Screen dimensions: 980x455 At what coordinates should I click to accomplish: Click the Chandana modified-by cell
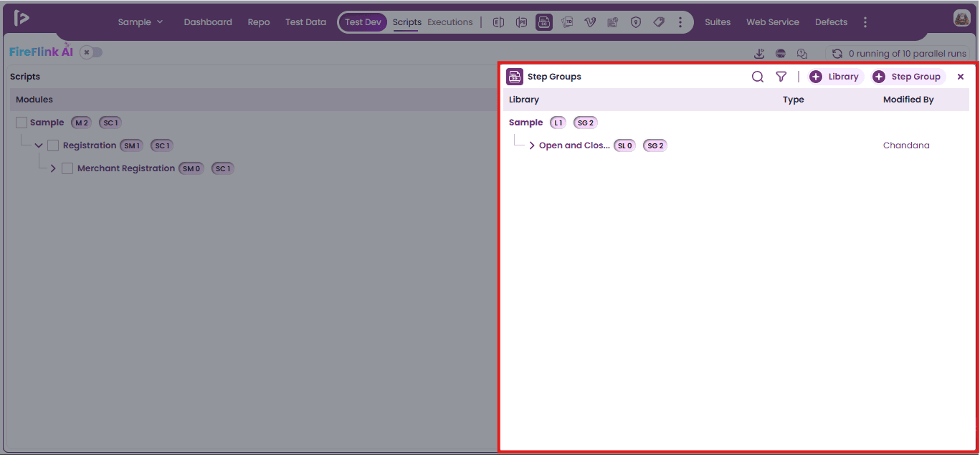[x=906, y=145]
